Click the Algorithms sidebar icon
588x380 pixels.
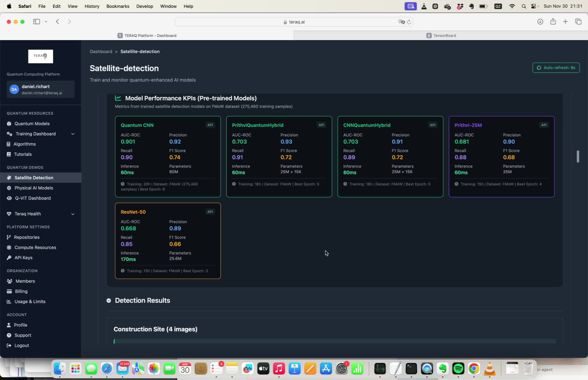(x=9, y=144)
